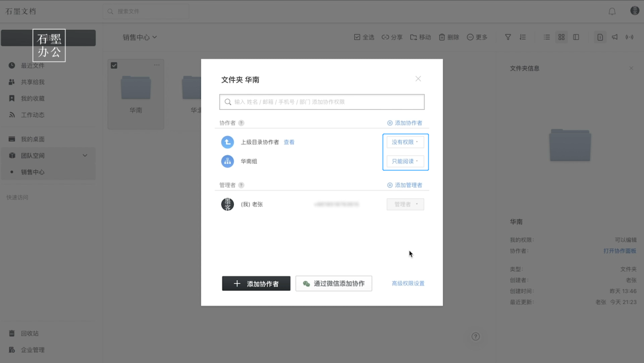Viewport: 644px width, 363px height.
Task: Uncheck the 华南 folder selection checkbox
Action: [x=114, y=66]
